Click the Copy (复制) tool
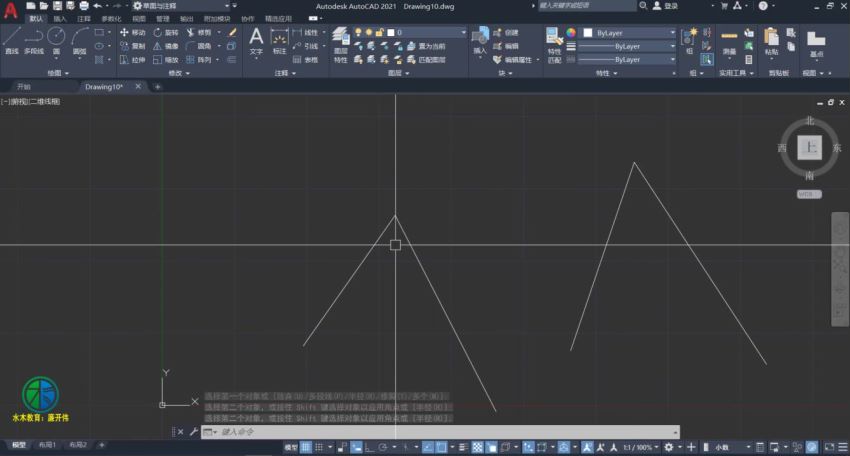 point(132,46)
